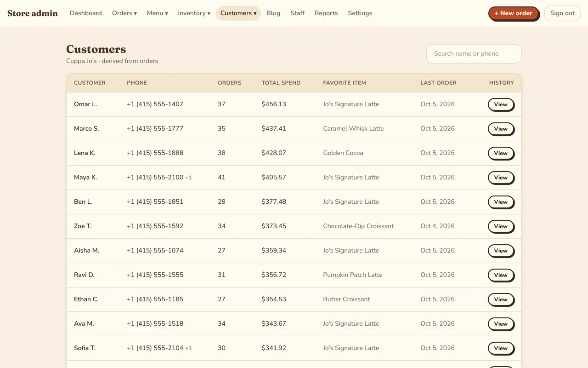Click Pumpkin Patch Latte in Ravi D.'s row
The height and width of the screenshot is (368, 588).
coord(353,275)
